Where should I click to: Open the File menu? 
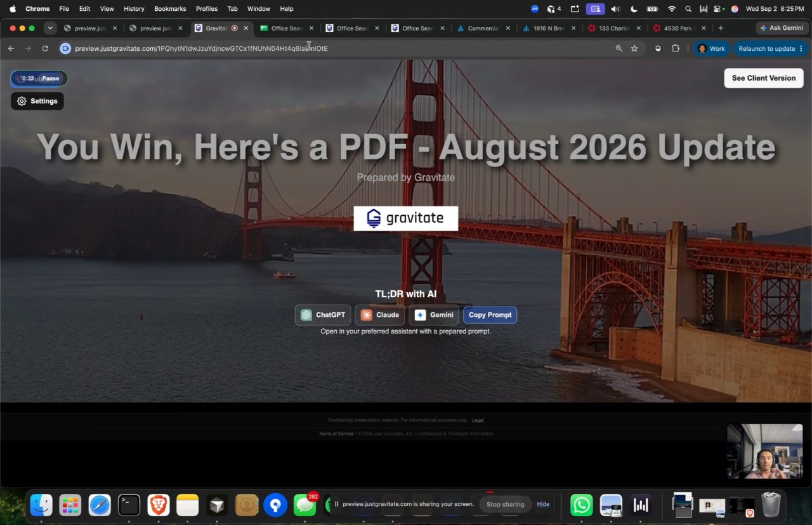pos(64,9)
